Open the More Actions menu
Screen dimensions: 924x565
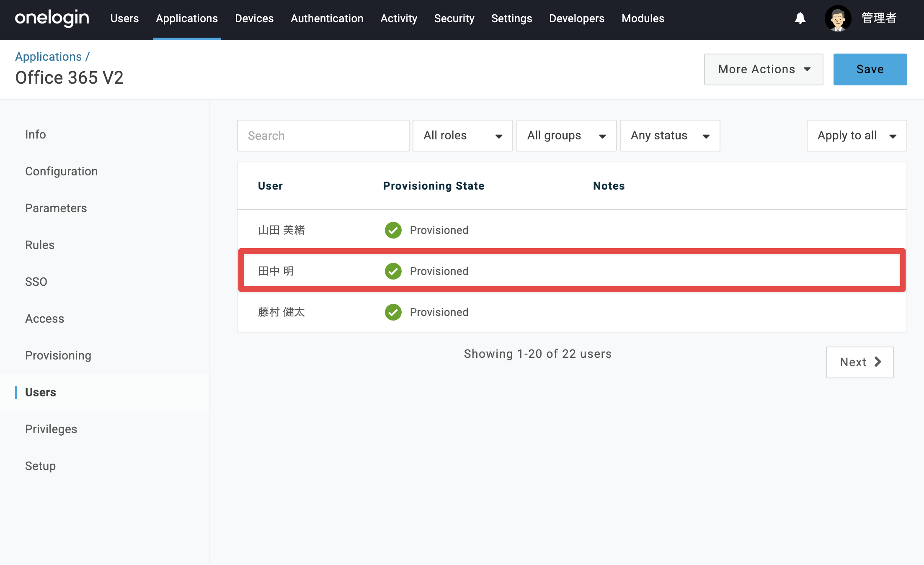point(764,69)
